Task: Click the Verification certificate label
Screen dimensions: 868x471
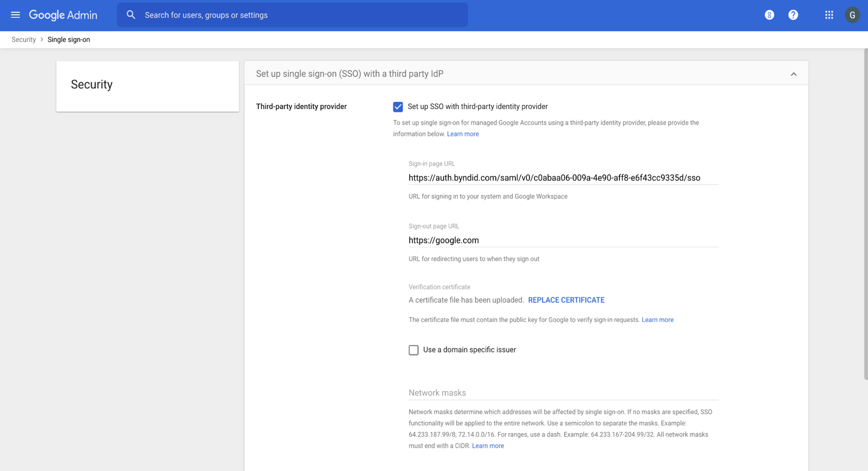Action: coord(439,287)
